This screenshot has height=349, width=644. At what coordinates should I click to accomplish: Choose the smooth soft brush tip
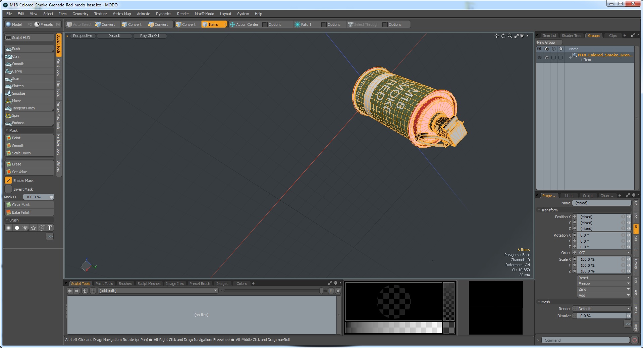coord(9,228)
